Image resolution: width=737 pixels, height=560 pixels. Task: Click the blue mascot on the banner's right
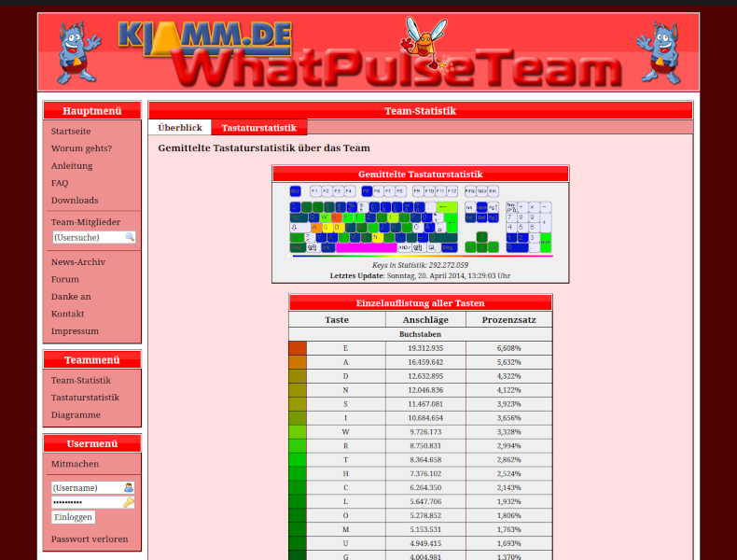click(659, 52)
